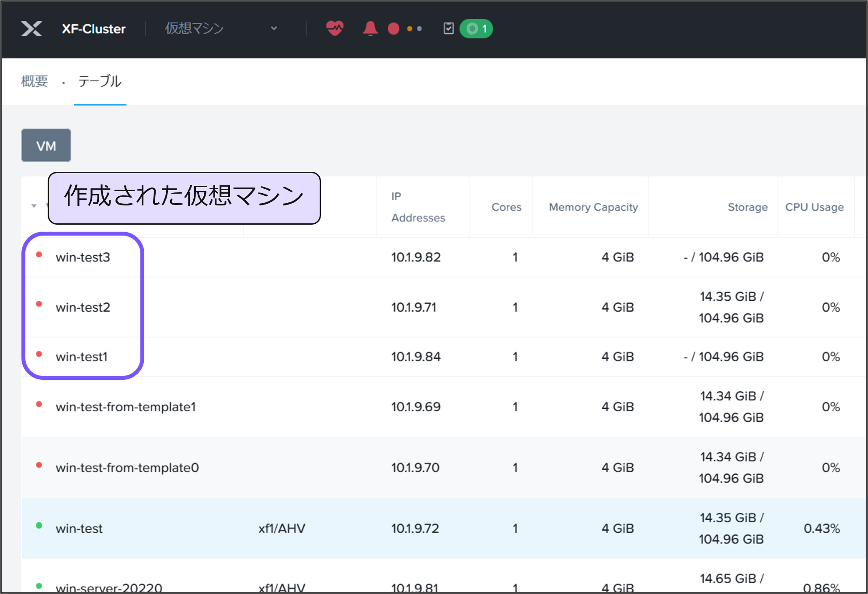Open the tasks clipboard icon
This screenshot has width=868, height=594.
coord(448,28)
